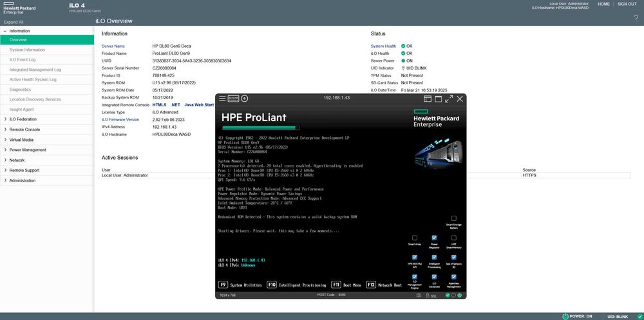Click the green boot progress bar in the console

(260, 127)
